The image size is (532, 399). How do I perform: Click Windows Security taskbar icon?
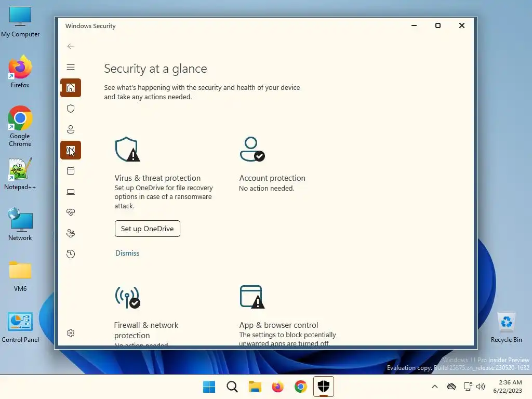click(x=323, y=387)
